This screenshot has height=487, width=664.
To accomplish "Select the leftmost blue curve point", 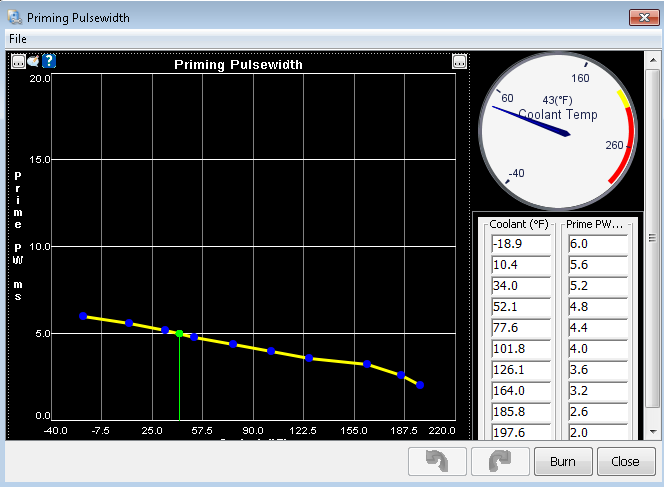I will point(83,316).
